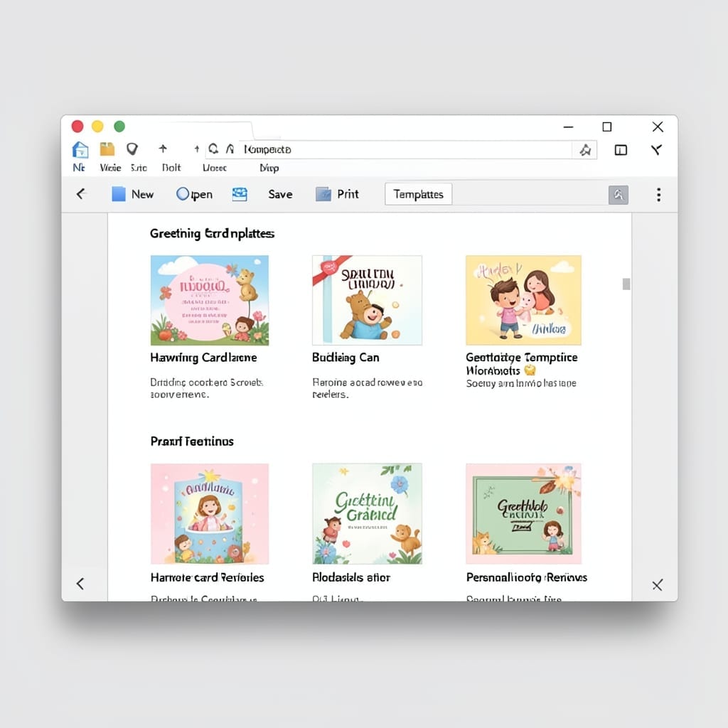Click the 'Praırıf Teeniinos' section heading
This screenshot has height=728, width=728.
pyautogui.click(x=192, y=441)
